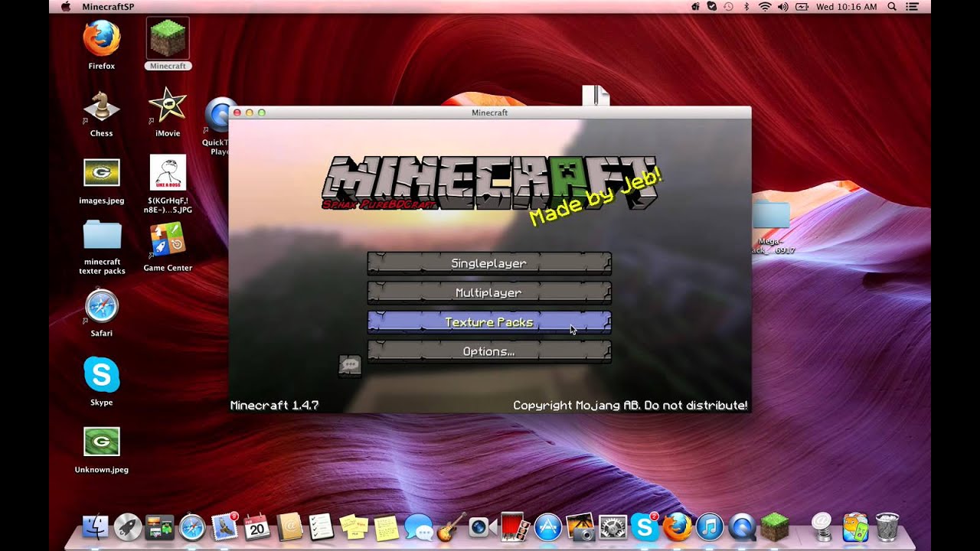Open the MinecraftSP application menu
Image resolution: width=980 pixels, height=551 pixels.
[x=109, y=7]
